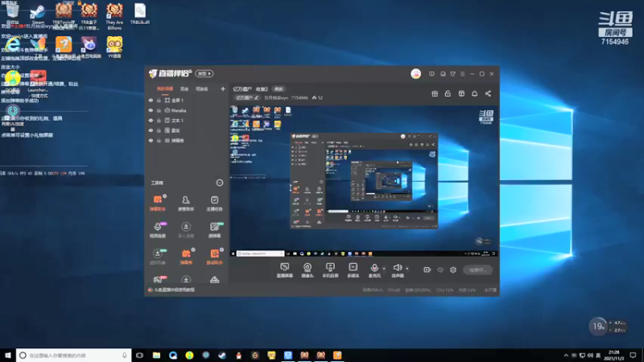The width and height of the screenshot is (644, 362).
Task: Toggle preview eye icon in bottom bar
Action: point(440,270)
